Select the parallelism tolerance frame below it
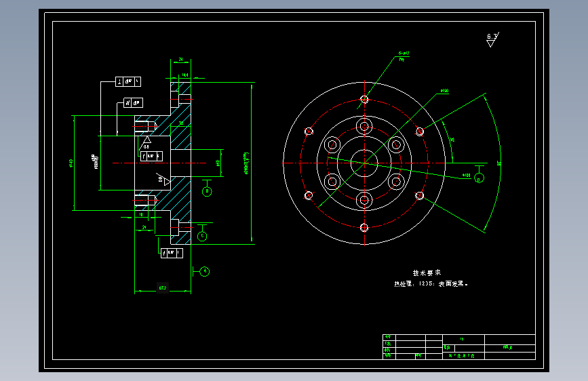588x381 pixels. [x=133, y=103]
